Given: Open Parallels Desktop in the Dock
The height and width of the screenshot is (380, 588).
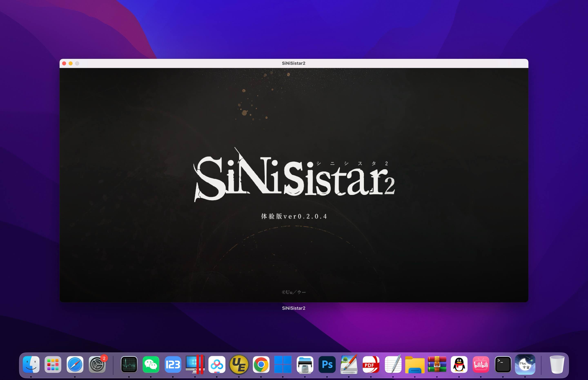Looking at the screenshot, I should (x=195, y=364).
